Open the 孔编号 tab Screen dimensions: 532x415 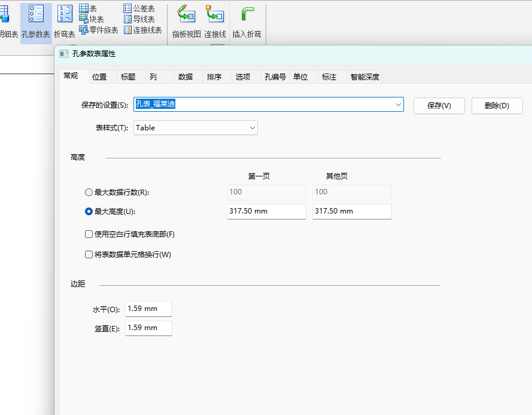coord(275,77)
